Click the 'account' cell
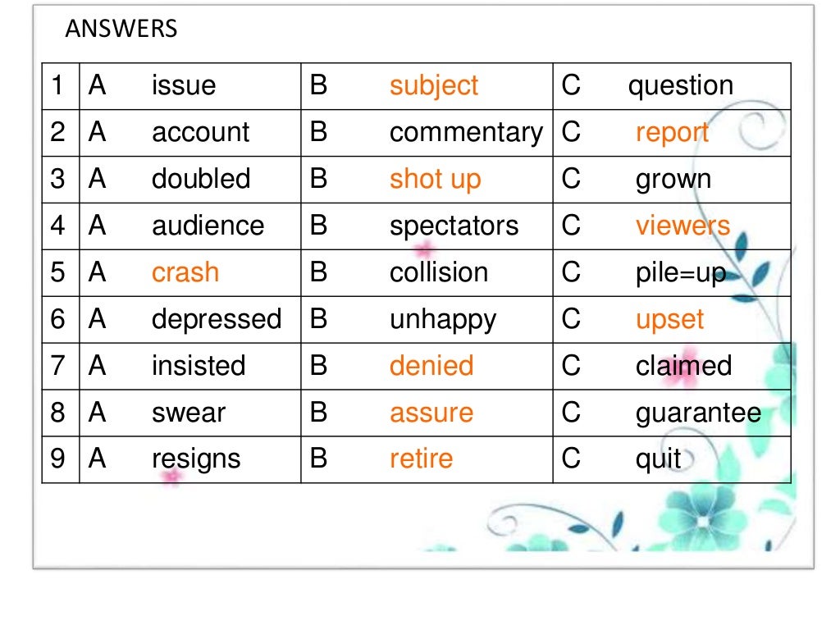 (200, 132)
